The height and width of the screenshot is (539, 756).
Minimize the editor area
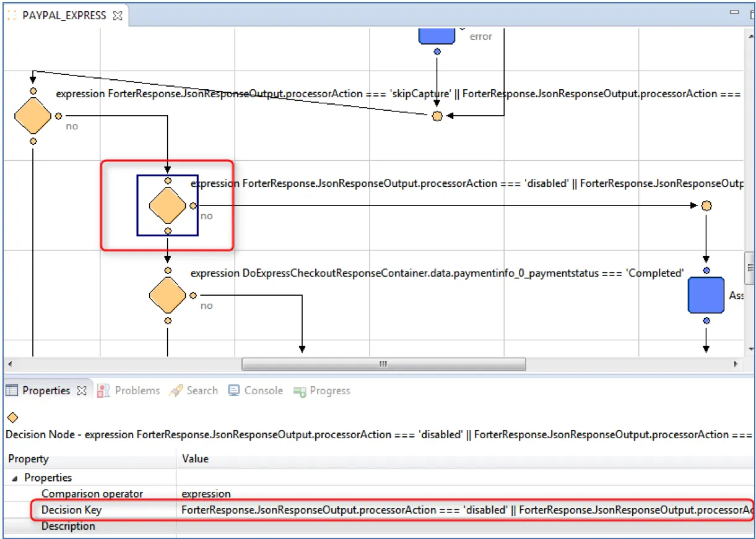pyautogui.click(x=734, y=13)
